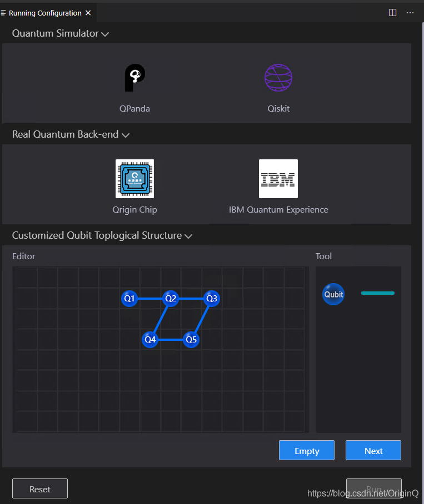Click the line connecting Q2 and Q3
The width and height of the screenshot is (424, 504).
tap(191, 299)
